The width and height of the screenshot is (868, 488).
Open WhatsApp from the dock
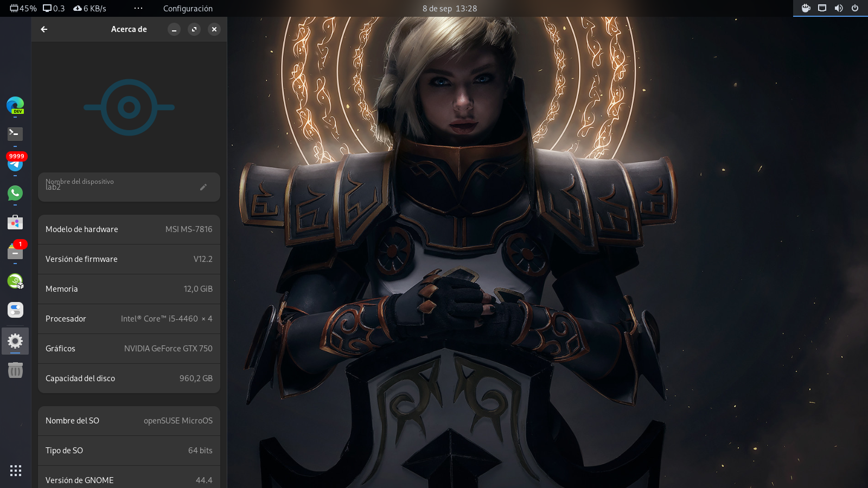(x=15, y=193)
